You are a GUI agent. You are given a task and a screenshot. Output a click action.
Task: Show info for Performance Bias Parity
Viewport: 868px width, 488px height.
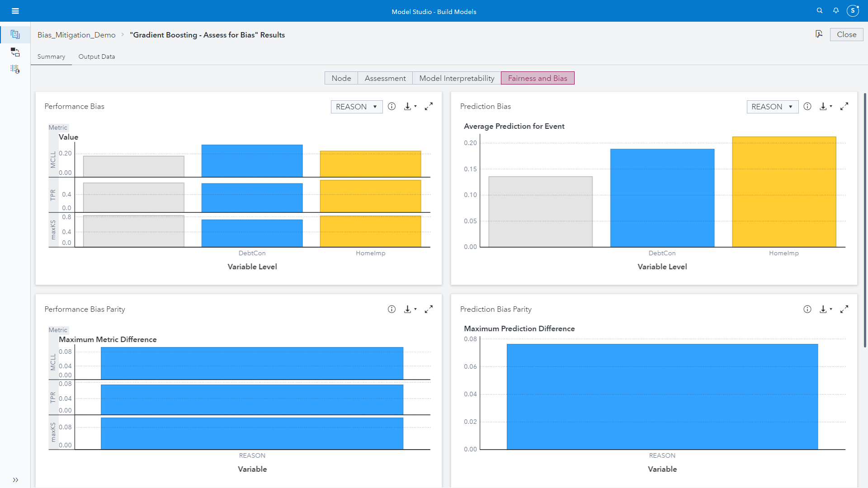(392, 309)
